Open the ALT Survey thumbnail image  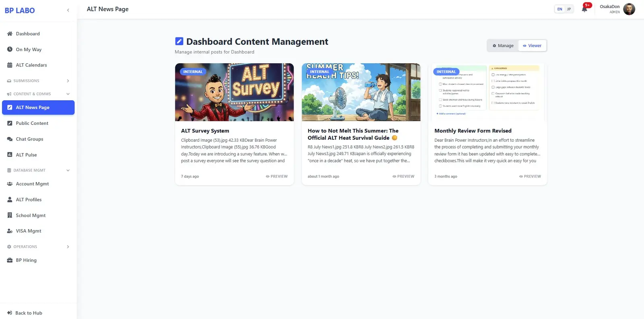234,92
